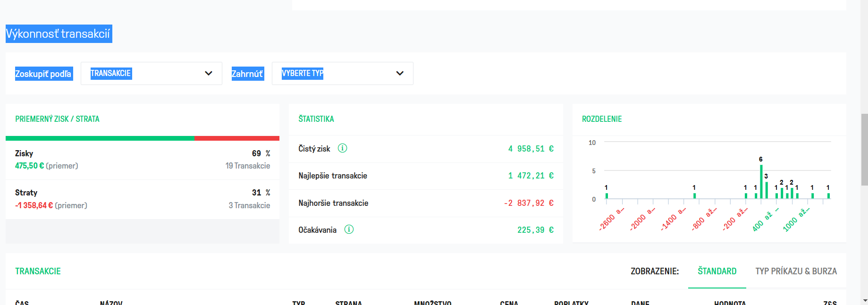
Task: Click the 3 Transakcie link
Action: (249, 205)
